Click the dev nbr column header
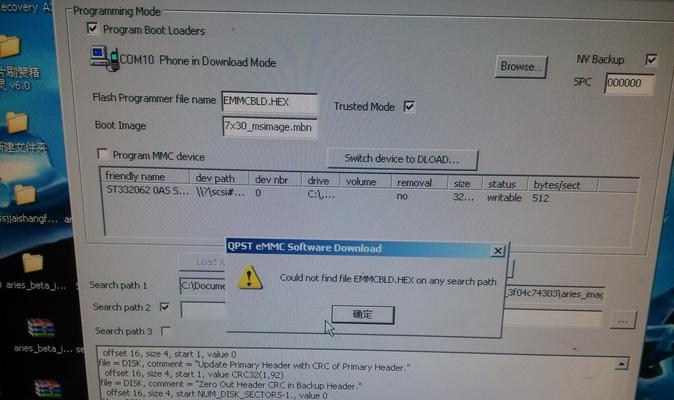 pos(275,180)
